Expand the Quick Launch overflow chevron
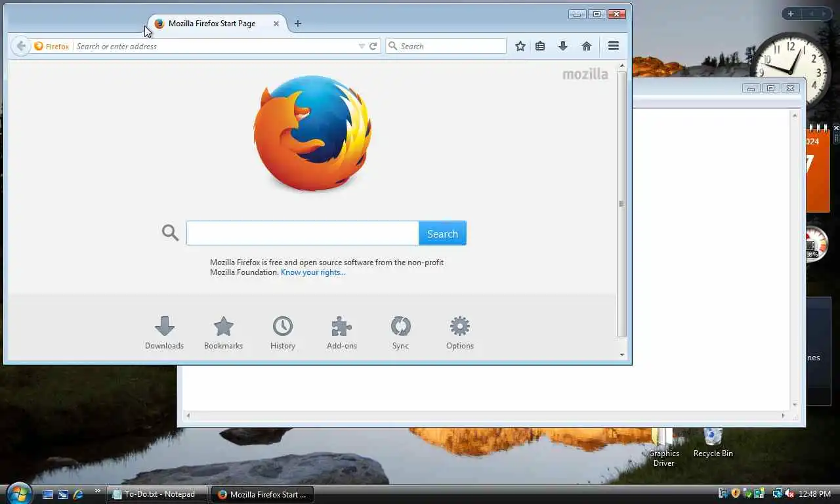Image resolution: width=840 pixels, height=504 pixels. point(98,491)
